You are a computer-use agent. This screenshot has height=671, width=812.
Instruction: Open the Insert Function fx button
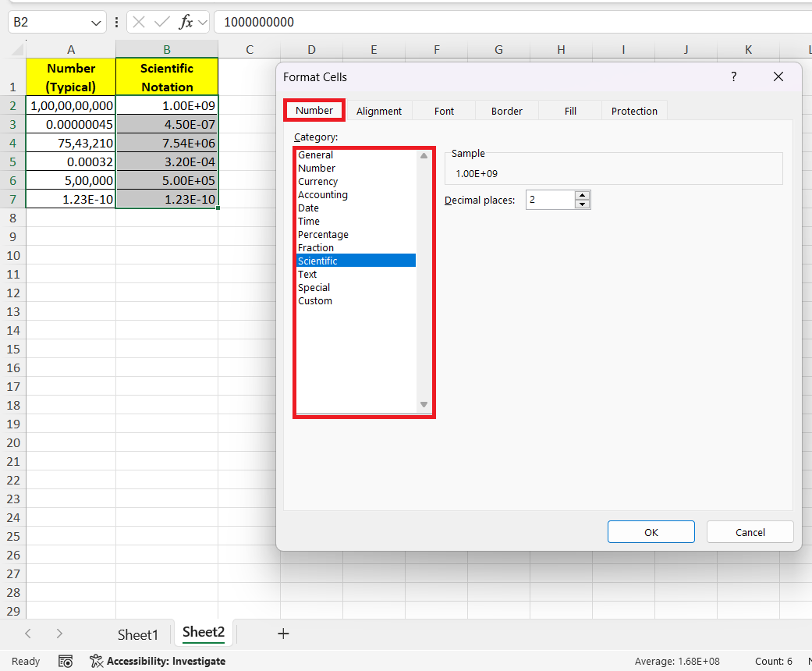click(x=186, y=22)
